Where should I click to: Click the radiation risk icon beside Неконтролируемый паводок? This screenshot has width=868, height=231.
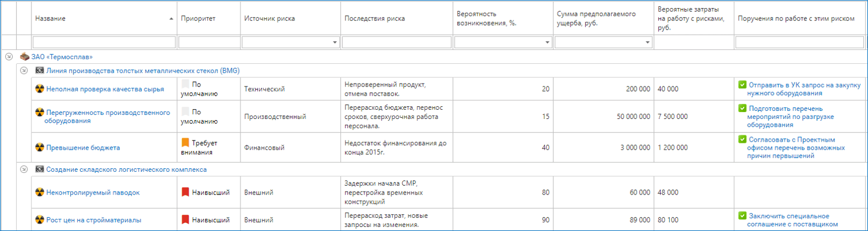[40, 192]
